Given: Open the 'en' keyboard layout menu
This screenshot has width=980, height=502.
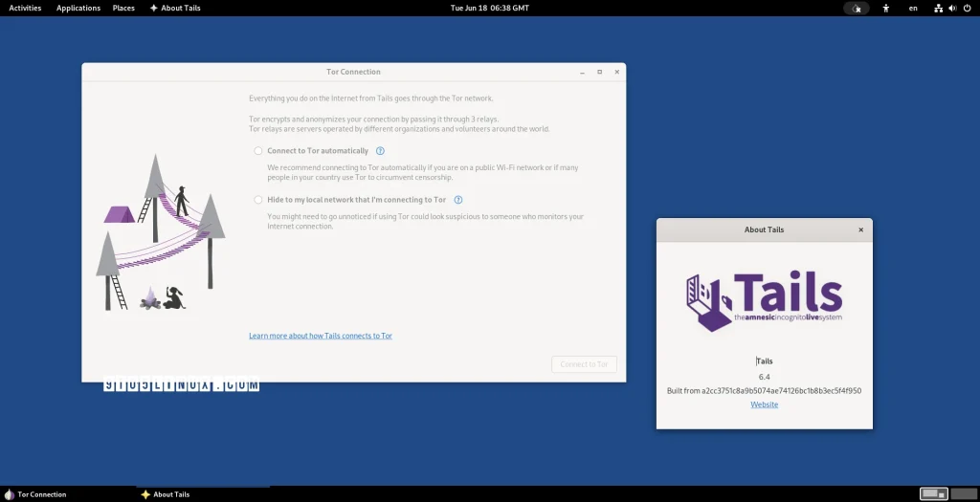Looking at the screenshot, I should (x=913, y=8).
